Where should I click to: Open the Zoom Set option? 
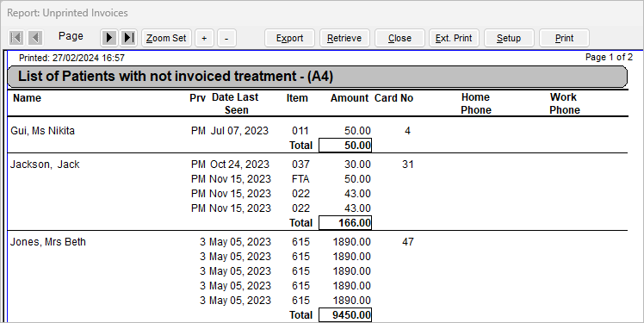(166, 38)
